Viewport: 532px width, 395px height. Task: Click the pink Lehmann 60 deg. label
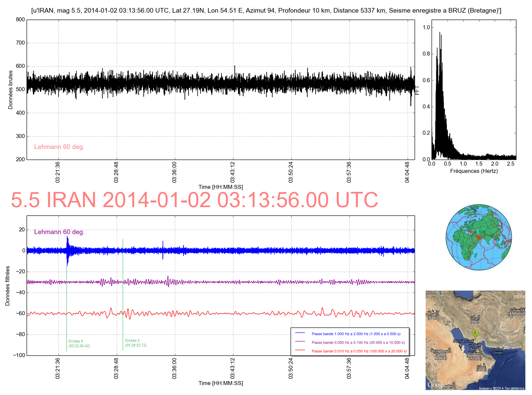pos(59,147)
